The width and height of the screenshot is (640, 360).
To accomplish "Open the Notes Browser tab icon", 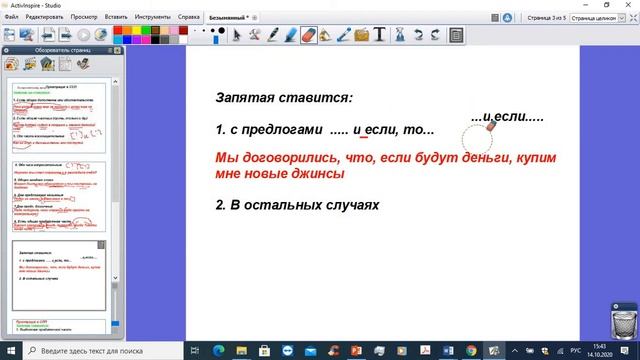I will [x=65, y=64].
